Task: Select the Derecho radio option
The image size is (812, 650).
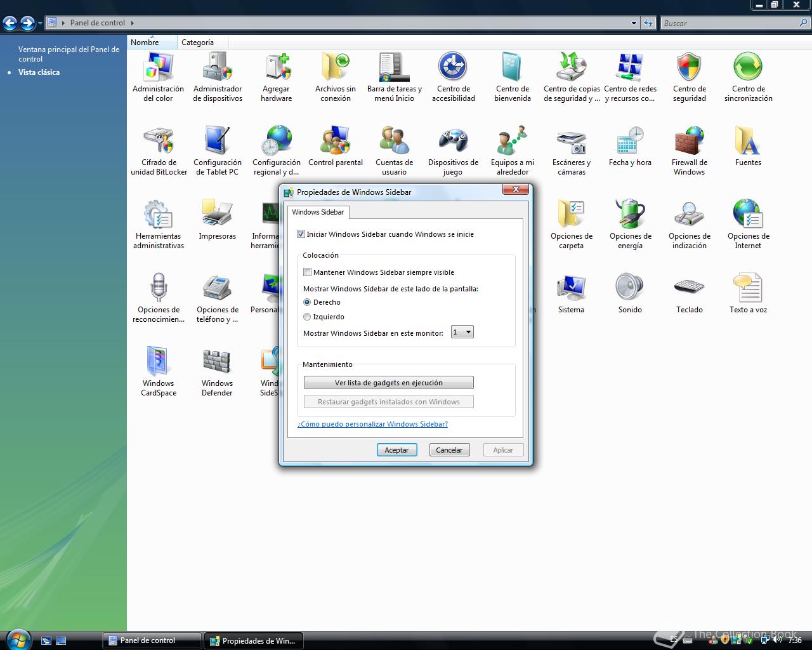Action: tap(307, 302)
